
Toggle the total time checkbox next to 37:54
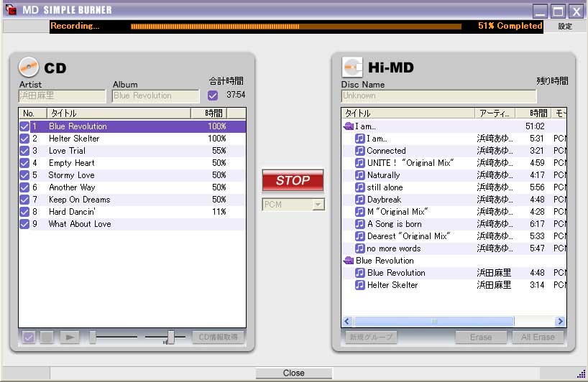tap(213, 95)
